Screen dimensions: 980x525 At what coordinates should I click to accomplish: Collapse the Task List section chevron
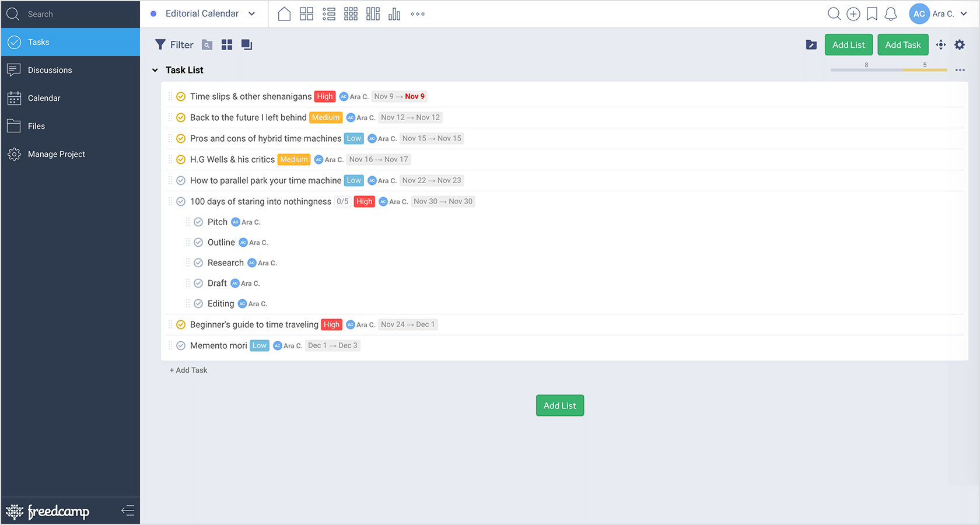tap(155, 70)
